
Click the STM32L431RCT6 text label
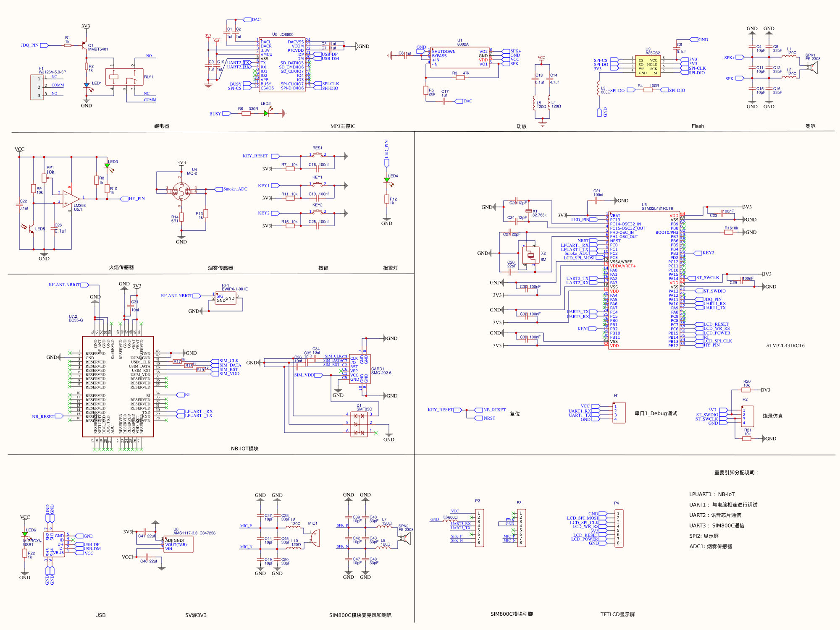[x=785, y=346]
